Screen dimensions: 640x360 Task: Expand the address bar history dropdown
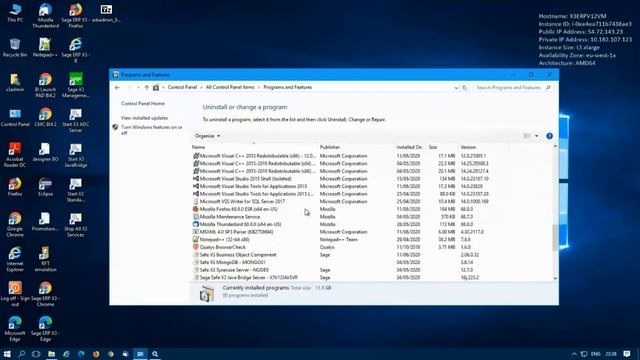(x=456, y=87)
